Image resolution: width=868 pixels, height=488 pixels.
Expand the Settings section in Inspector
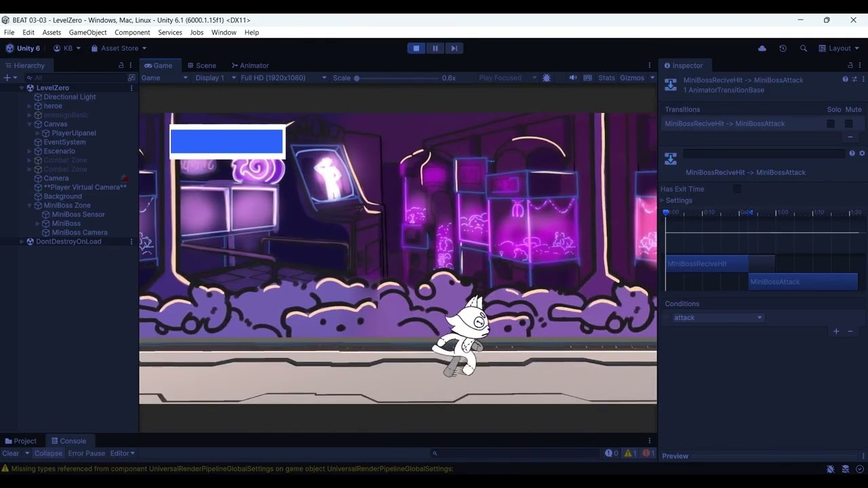point(663,201)
